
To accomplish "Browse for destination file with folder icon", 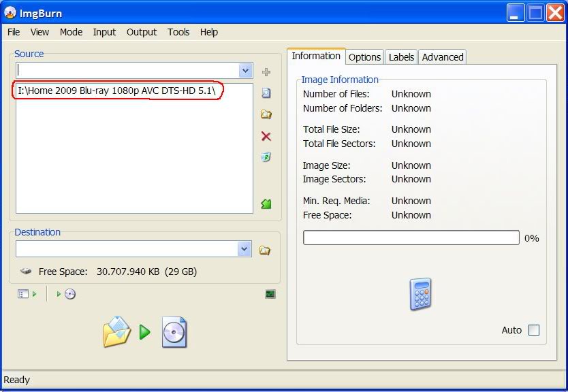I will pos(265,250).
